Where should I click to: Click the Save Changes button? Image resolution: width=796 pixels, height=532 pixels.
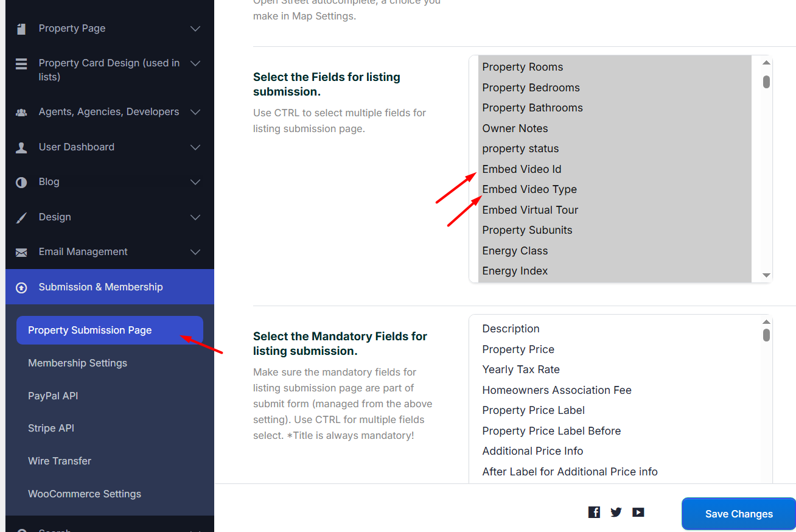tap(738, 514)
